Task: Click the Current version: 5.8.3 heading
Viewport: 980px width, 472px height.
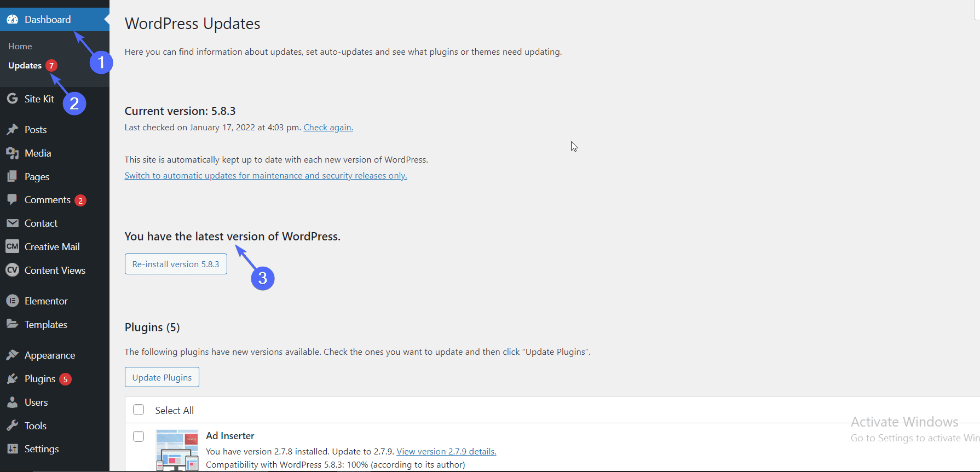Action: pyautogui.click(x=180, y=111)
